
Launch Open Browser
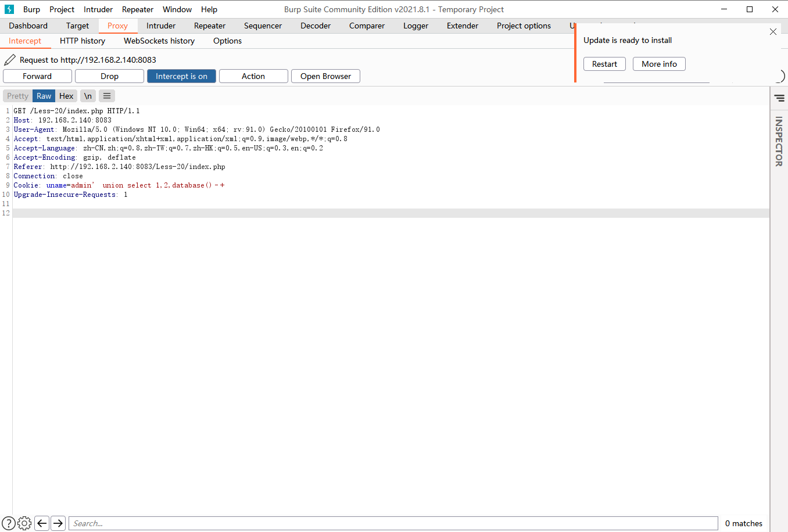pyautogui.click(x=325, y=76)
